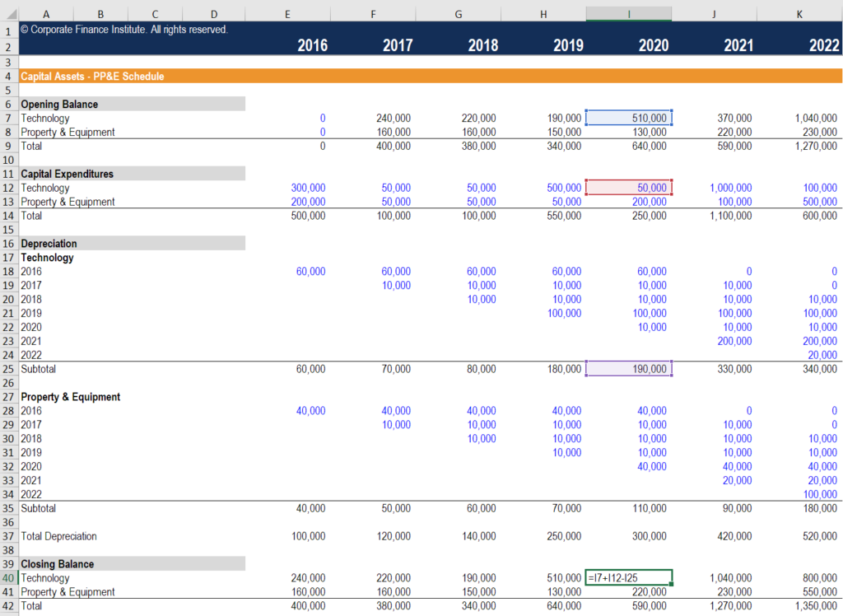The image size is (843, 616).
Task: Select the blue-highlighted 510,000 Opening Balance cell
Action: click(x=628, y=118)
